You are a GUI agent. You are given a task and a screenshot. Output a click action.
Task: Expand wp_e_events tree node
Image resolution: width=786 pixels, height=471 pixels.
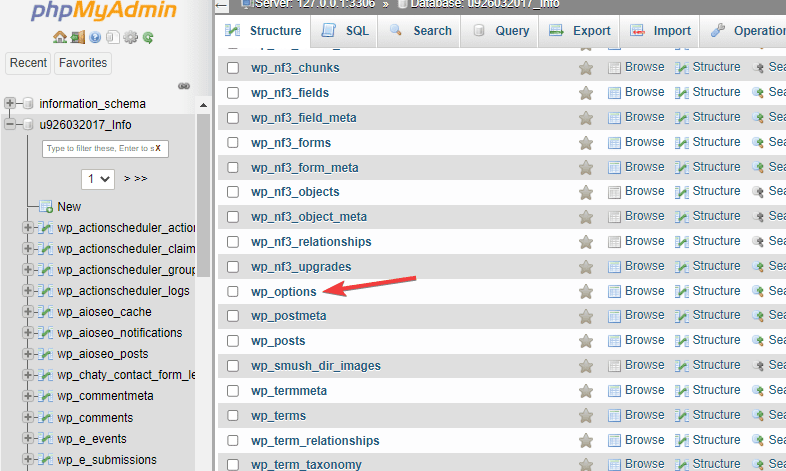(x=28, y=438)
